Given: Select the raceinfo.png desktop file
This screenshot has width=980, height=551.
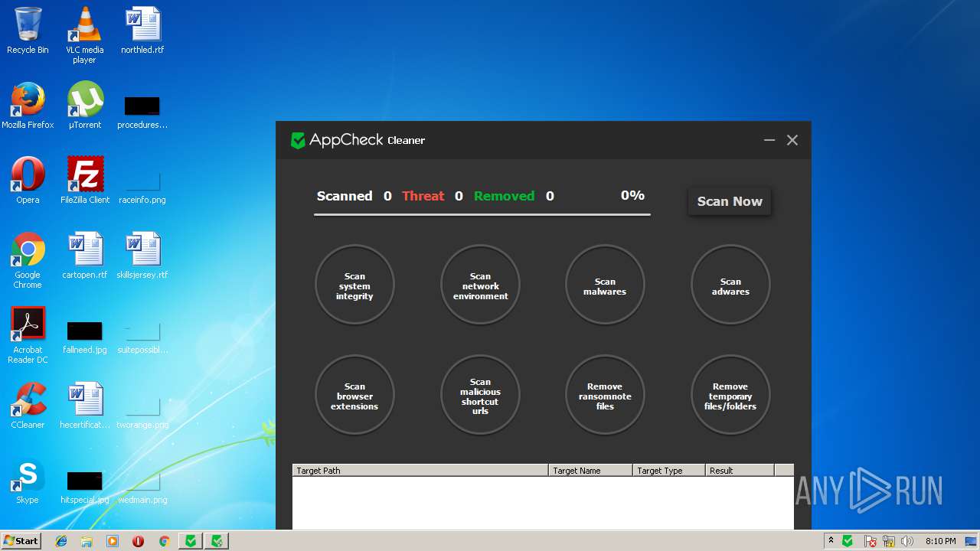Looking at the screenshot, I should click(142, 186).
